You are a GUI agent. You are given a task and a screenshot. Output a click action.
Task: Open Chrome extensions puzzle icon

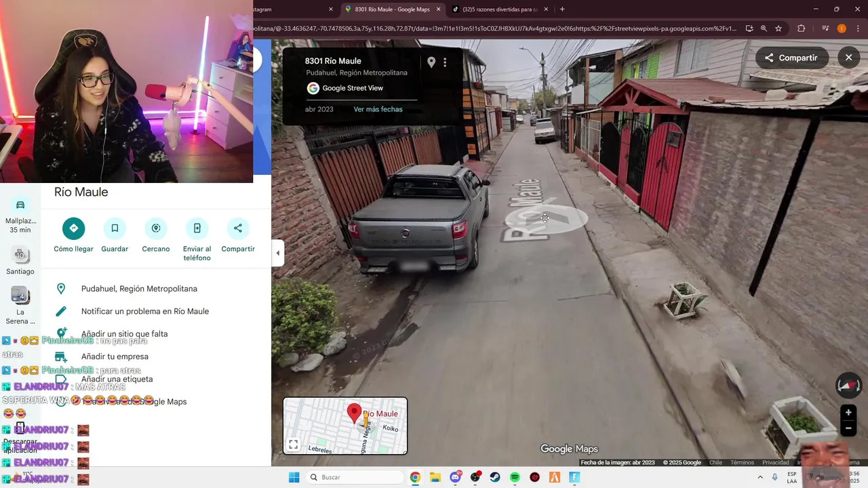(802, 28)
